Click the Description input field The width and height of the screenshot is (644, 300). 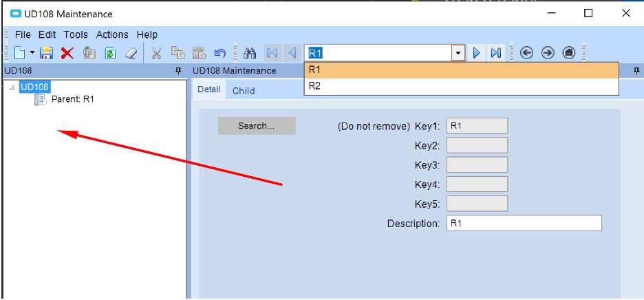tap(524, 223)
